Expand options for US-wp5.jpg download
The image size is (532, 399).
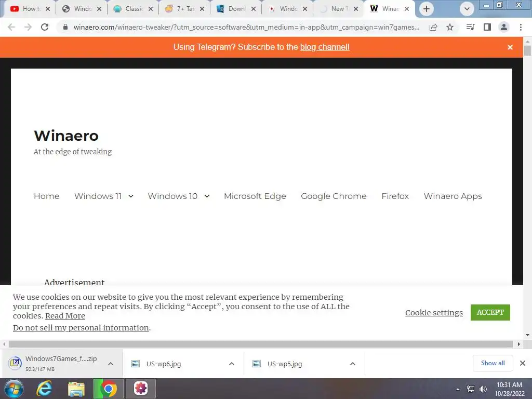(353, 364)
